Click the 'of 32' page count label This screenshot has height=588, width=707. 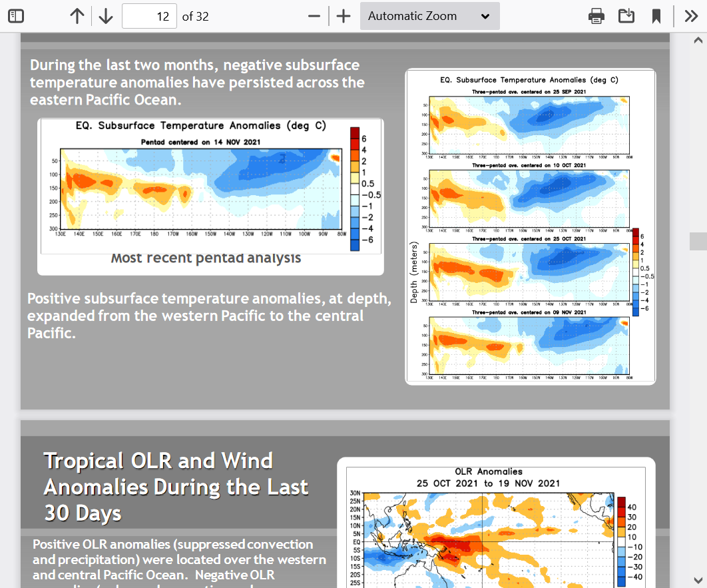pyautogui.click(x=195, y=17)
